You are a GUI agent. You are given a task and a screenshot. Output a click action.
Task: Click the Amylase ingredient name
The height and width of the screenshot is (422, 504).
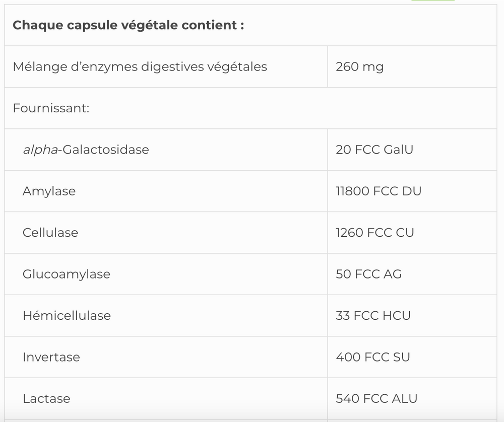[x=49, y=191]
